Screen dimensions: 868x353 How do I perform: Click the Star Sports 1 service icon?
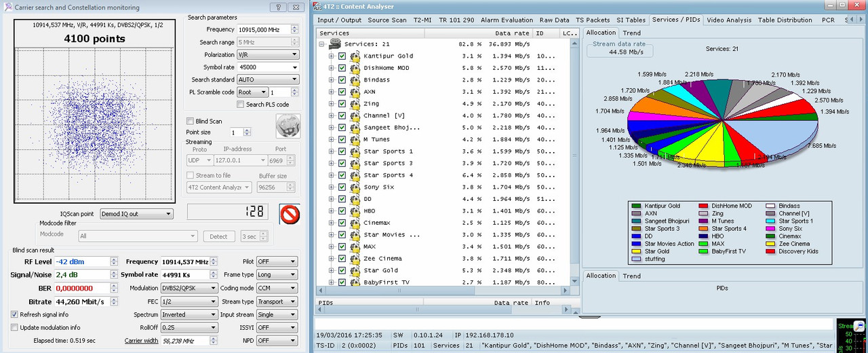click(355, 151)
